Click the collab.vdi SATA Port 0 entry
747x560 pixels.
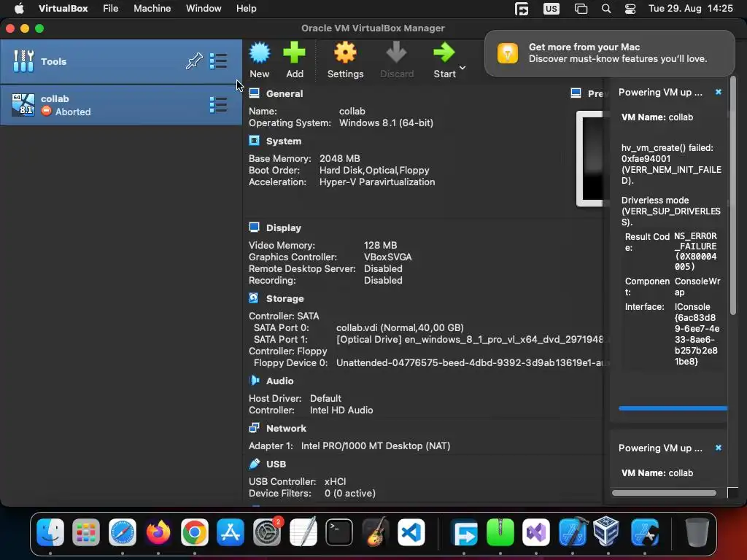(x=400, y=327)
